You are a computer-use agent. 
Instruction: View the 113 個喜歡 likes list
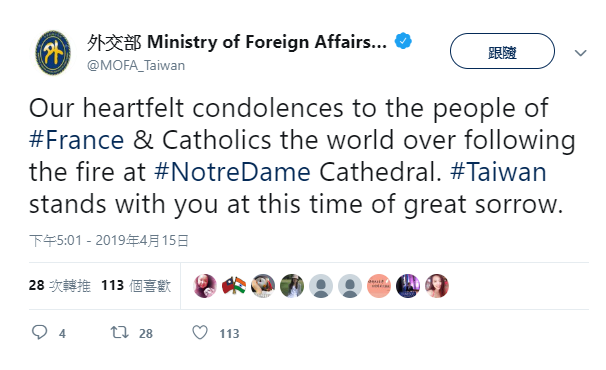point(136,286)
